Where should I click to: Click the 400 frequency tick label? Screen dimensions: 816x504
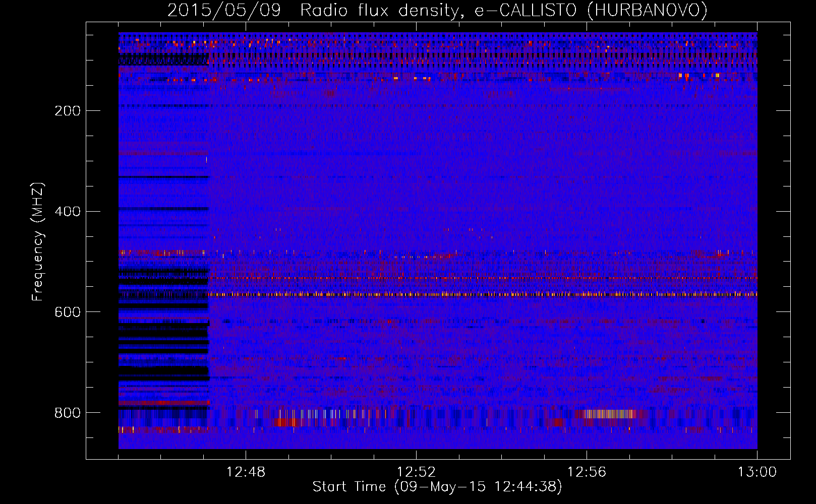point(68,212)
